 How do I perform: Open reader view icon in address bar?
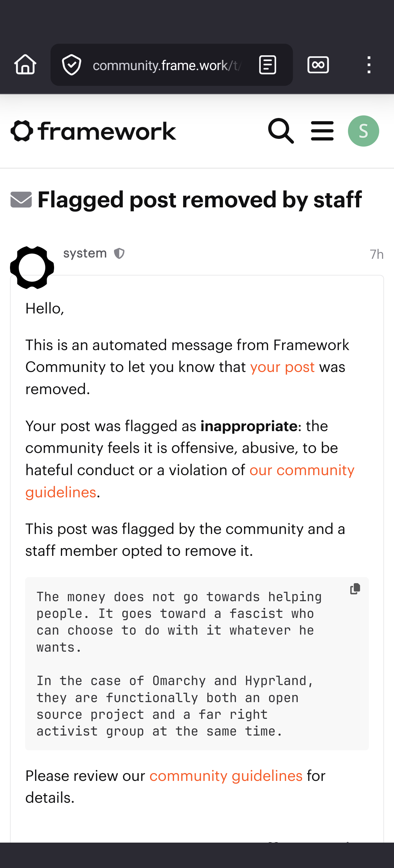click(267, 65)
